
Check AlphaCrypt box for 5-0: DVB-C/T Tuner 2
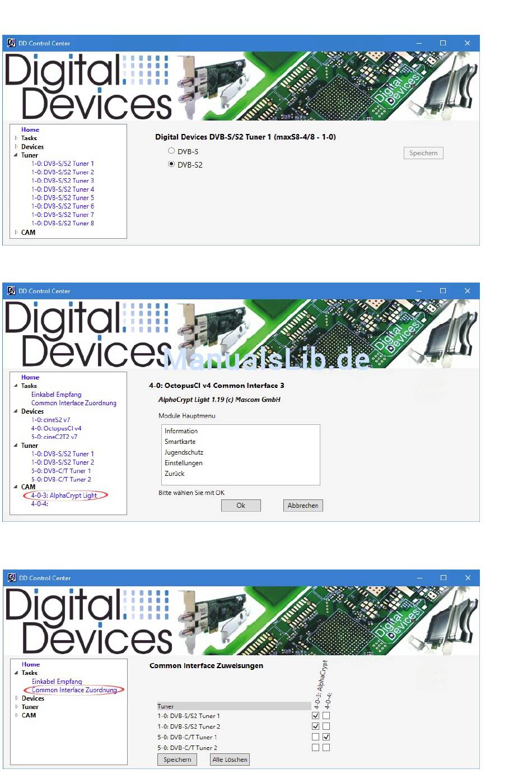click(x=315, y=748)
